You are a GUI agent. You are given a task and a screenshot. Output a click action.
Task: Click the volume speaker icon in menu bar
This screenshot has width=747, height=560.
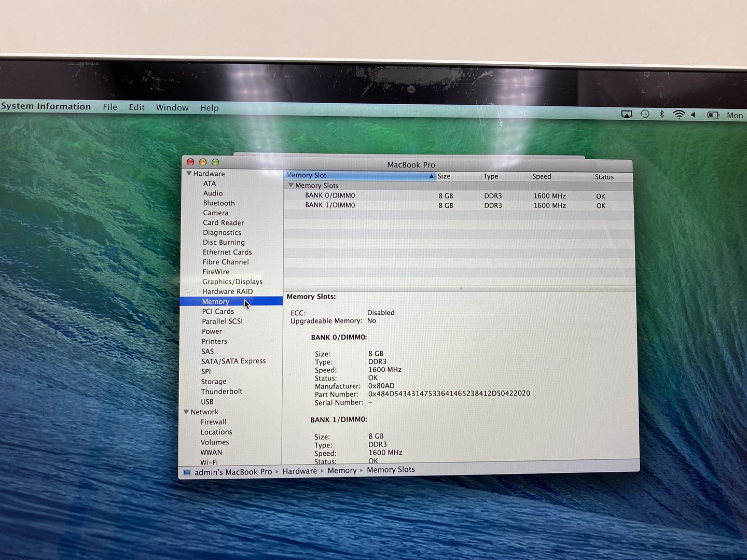click(x=694, y=115)
